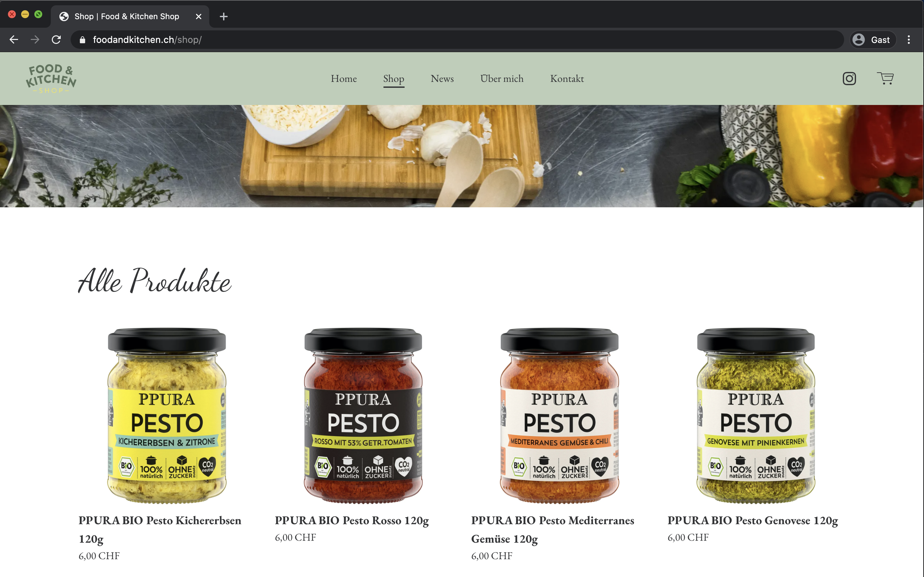Reload the page with the refresh icon
Viewport: 924px width, 577px height.
coord(56,40)
